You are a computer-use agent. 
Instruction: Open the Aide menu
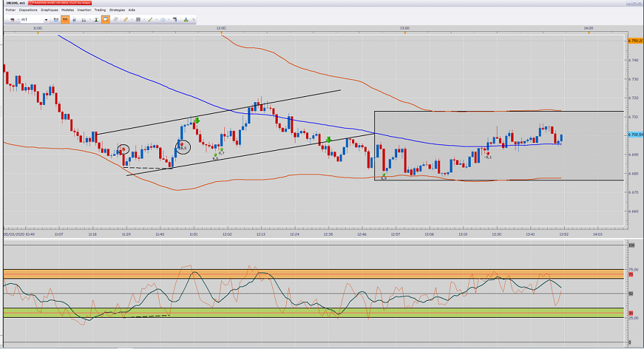click(131, 10)
